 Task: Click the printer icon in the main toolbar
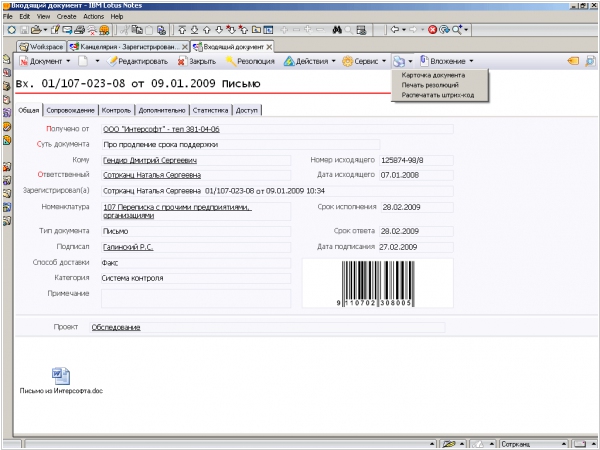[x=79, y=29]
